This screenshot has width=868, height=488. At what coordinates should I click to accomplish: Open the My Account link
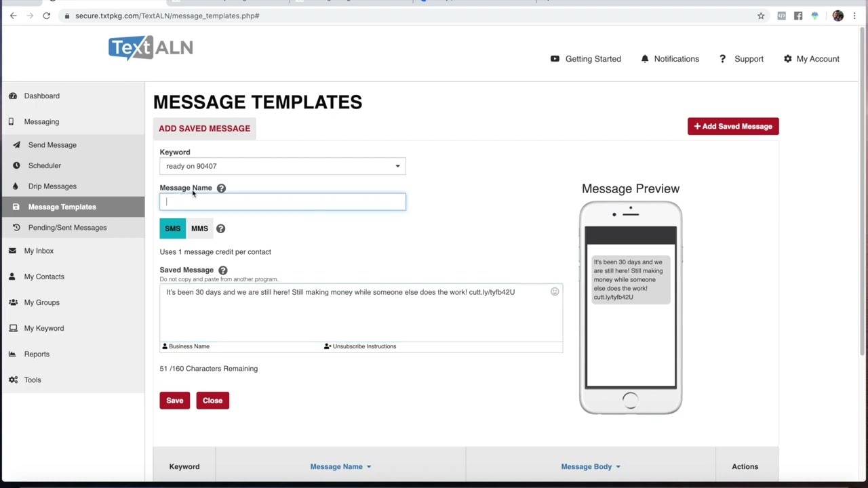coord(818,59)
